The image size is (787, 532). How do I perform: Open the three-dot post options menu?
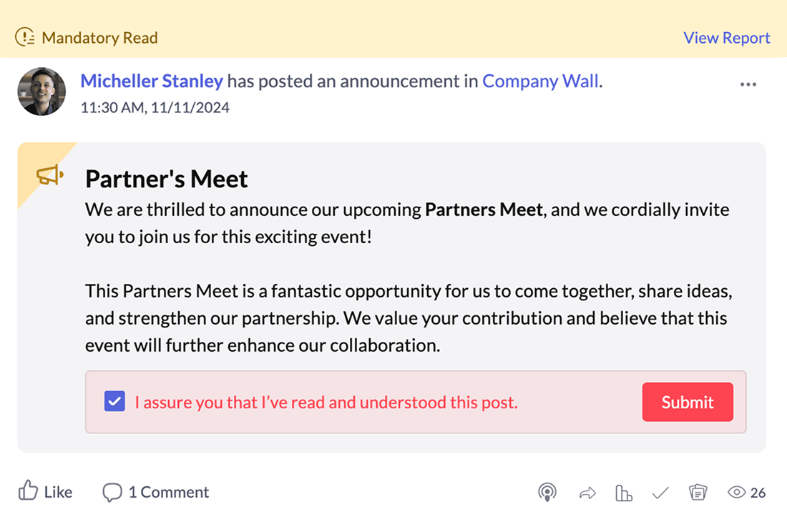tap(748, 84)
